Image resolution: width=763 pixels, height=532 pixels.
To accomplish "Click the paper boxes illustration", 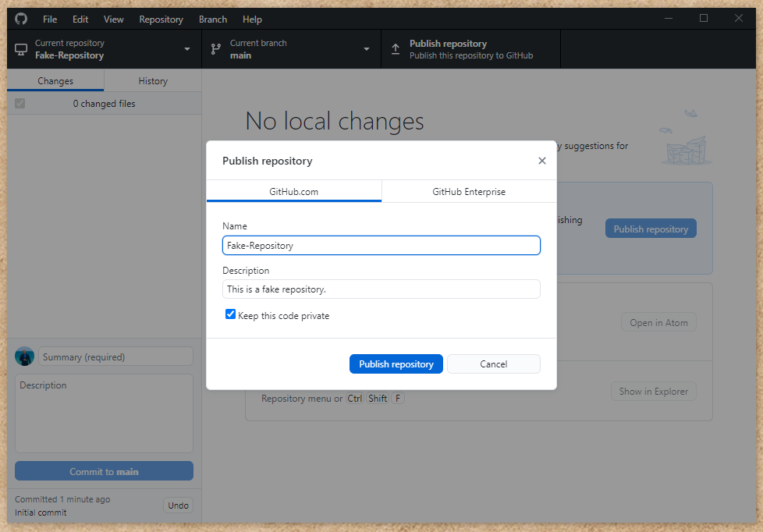I will [x=686, y=138].
